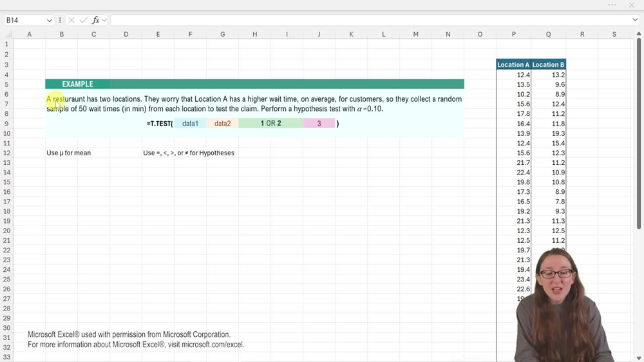Click the cancel X icon in formula bar
The width and height of the screenshot is (644, 362).
coord(71,20)
